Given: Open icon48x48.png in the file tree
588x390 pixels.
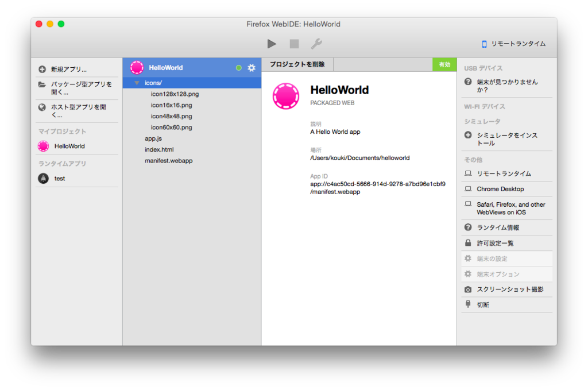Looking at the screenshot, I should (171, 116).
